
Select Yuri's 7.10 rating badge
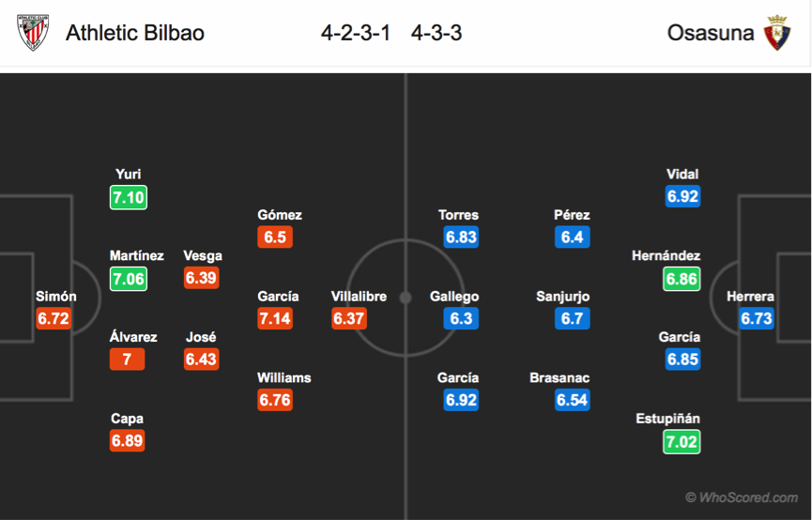[x=129, y=197]
